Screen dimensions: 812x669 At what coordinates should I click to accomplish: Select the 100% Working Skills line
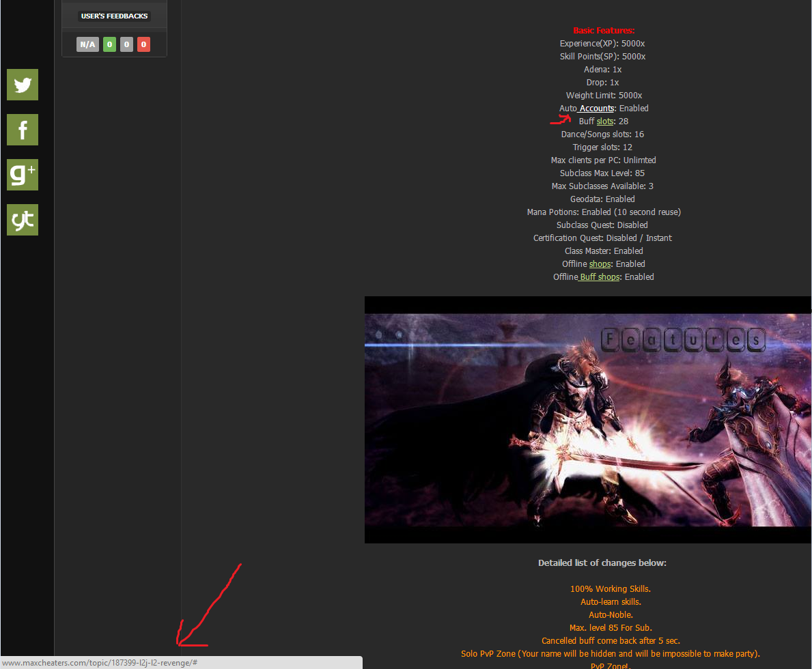pyautogui.click(x=611, y=588)
